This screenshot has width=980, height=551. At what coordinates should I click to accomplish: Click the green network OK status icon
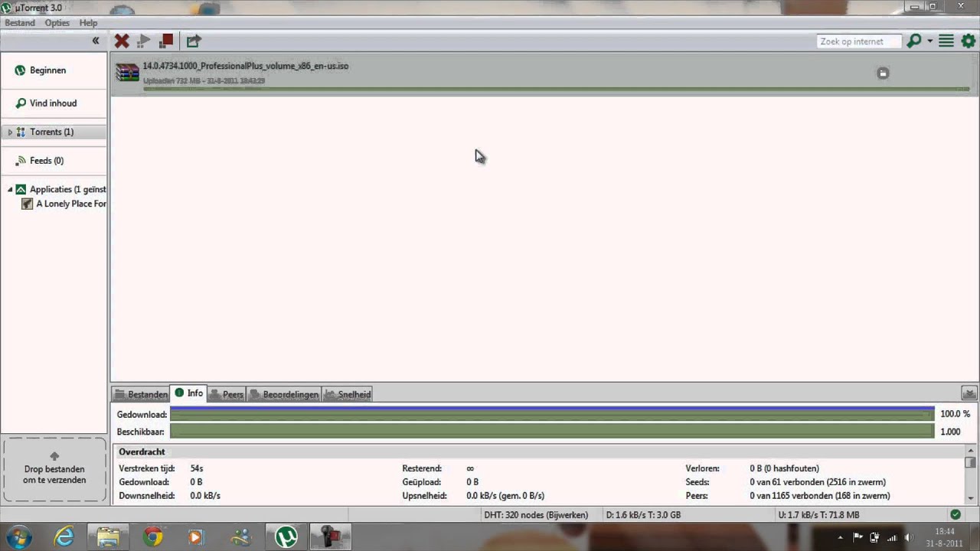pos(955,515)
